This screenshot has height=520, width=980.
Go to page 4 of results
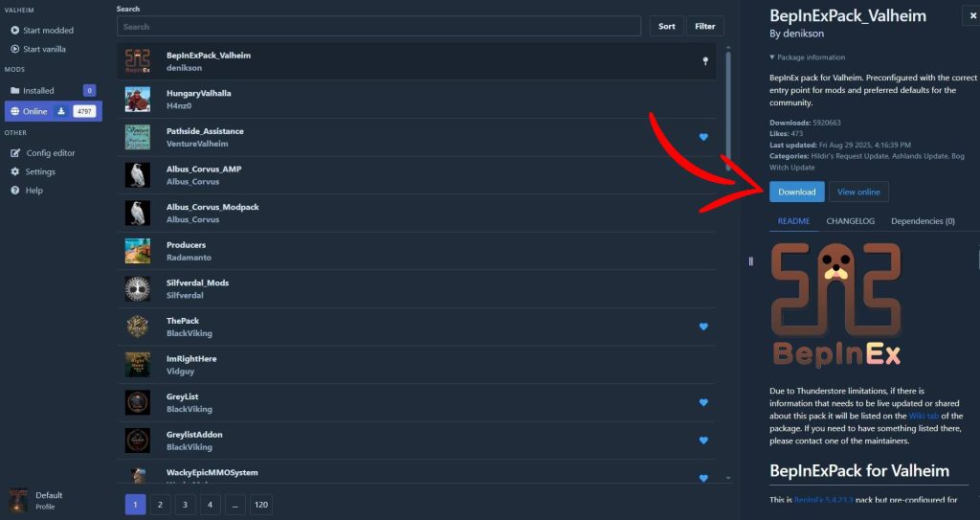pyautogui.click(x=210, y=505)
